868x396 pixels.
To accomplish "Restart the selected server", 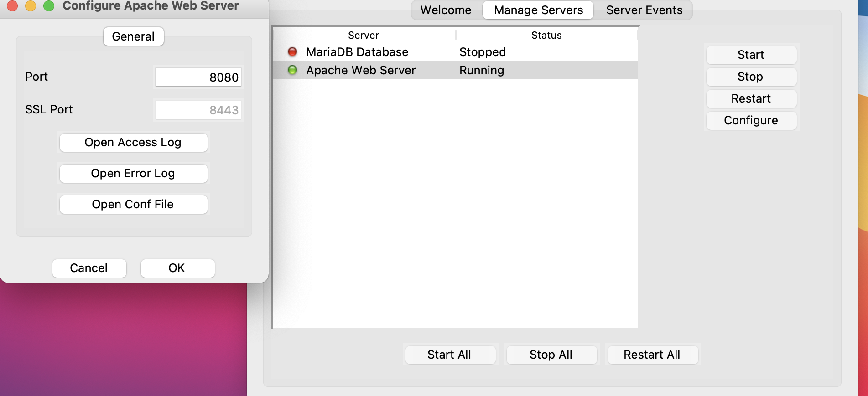I will point(751,98).
